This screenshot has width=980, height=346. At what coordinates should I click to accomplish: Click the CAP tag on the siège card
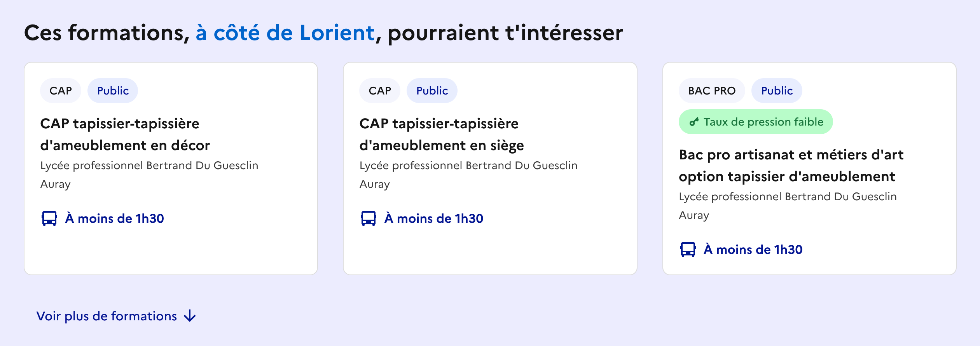[x=380, y=91]
